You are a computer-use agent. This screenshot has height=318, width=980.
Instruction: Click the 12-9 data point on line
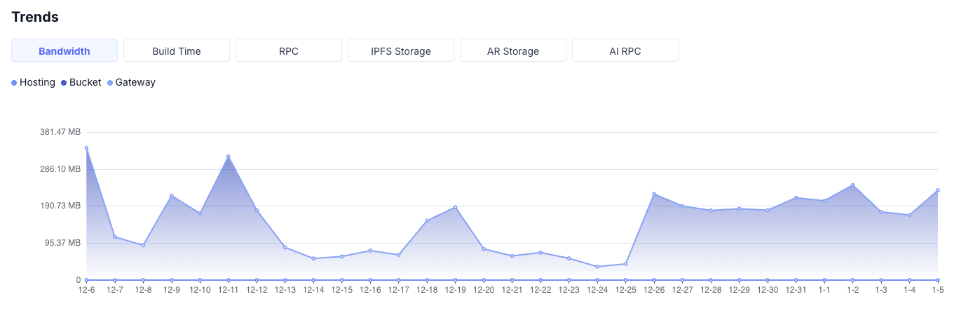[x=172, y=196]
